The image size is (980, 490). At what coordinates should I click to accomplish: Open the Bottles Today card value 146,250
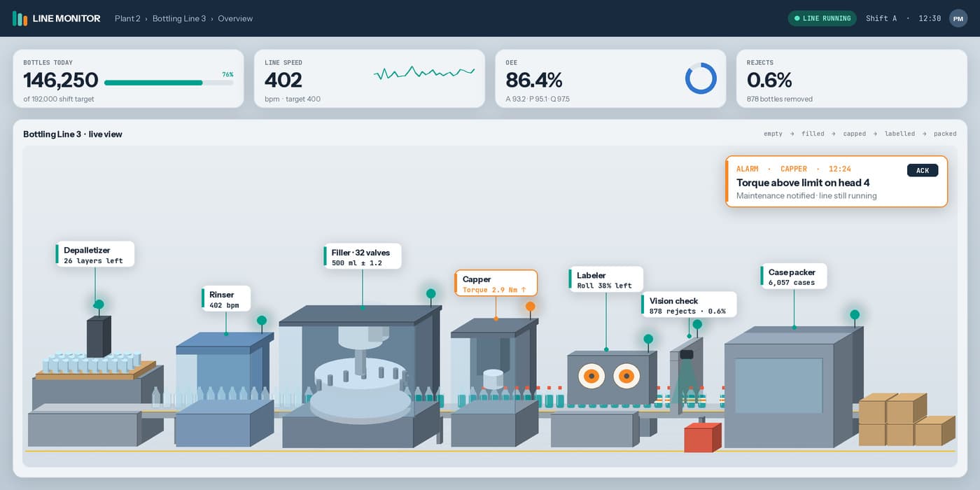pyautogui.click(x=61, y=80)
